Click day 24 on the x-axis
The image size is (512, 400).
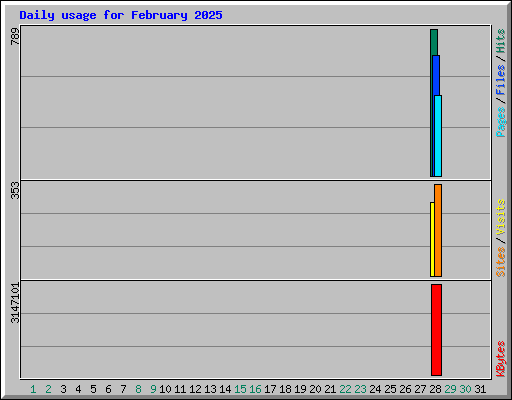tap(375, 389)
